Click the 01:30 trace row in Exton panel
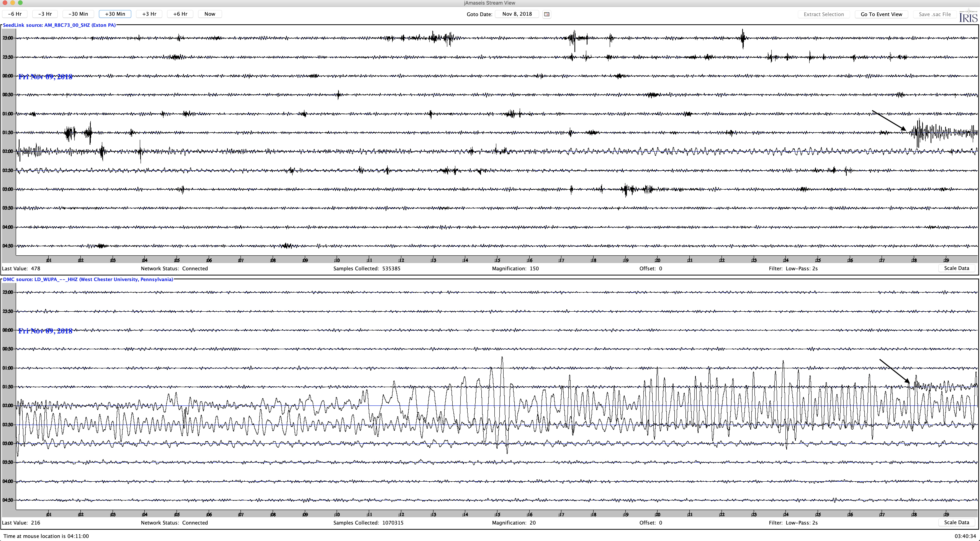Viewport: 980px width, 541px height. (x=497, y=132)
